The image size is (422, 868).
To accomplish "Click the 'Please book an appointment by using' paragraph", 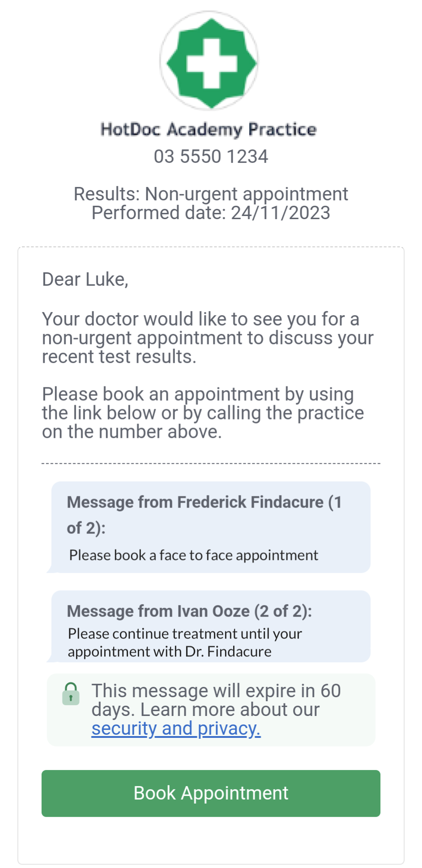I will tap(203, 413).
